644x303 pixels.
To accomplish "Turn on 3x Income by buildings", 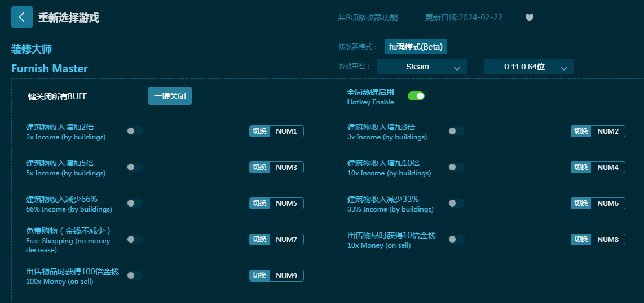I will point(456,131).
